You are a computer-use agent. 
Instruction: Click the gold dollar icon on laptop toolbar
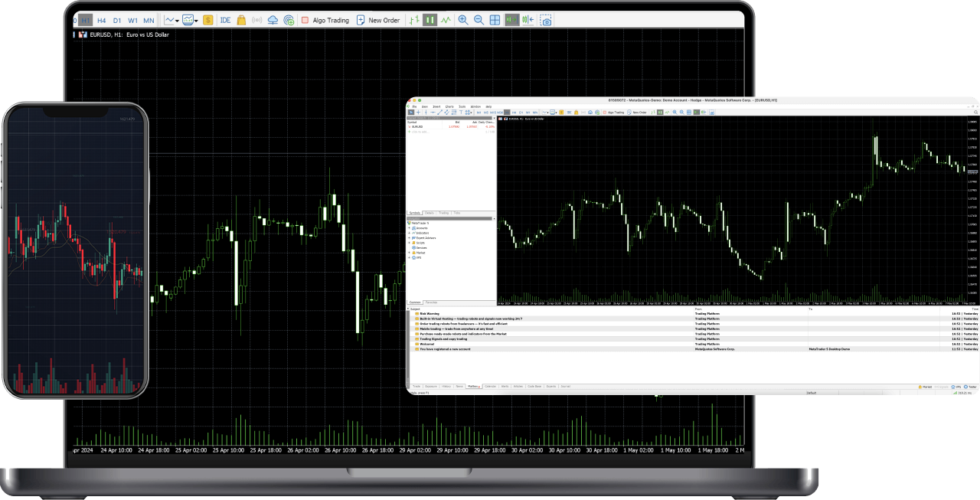pos(208,20)
